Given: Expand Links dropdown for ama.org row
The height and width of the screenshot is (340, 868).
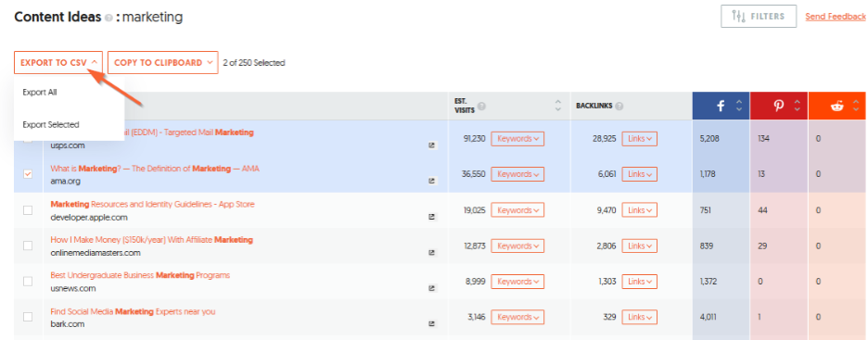Looking at the screenshot, I should [x=639, y=174].
